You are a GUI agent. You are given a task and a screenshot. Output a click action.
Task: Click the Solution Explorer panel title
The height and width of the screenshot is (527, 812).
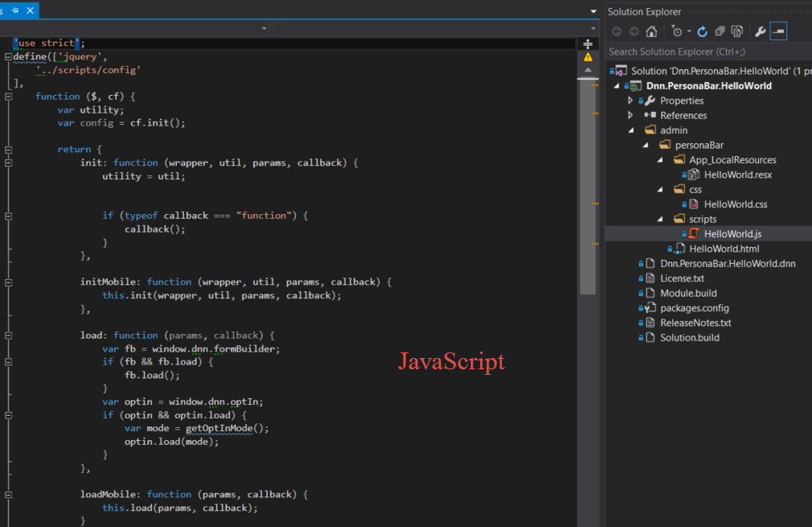click(x=644, y=11)
